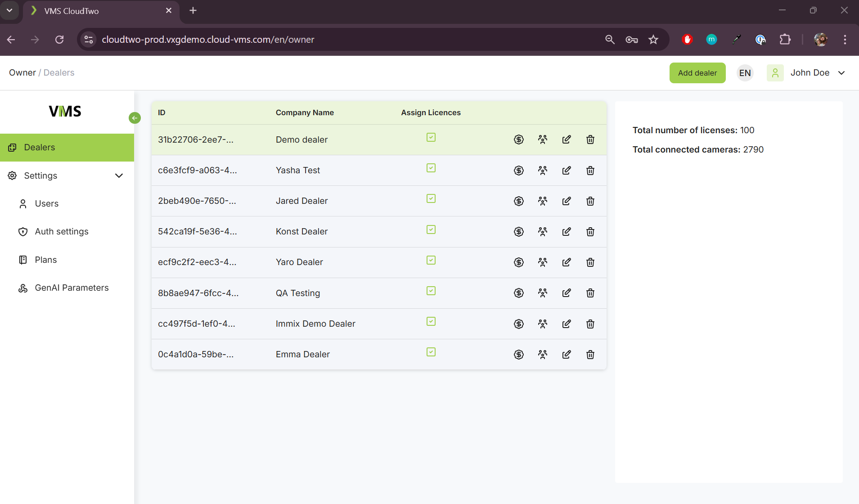Edit the Immix Demo Dealer entry
The height and width of the screenshot is (504, 859).
[567, 324]
